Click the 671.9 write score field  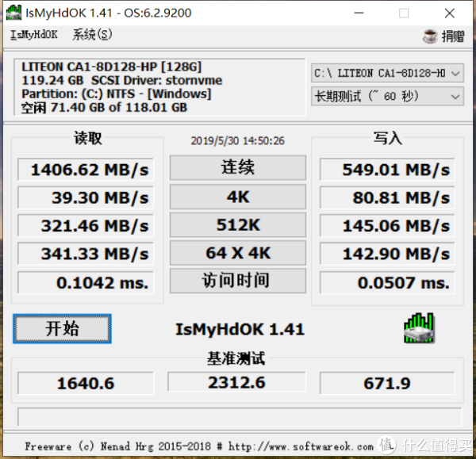(x=387, y=383)
